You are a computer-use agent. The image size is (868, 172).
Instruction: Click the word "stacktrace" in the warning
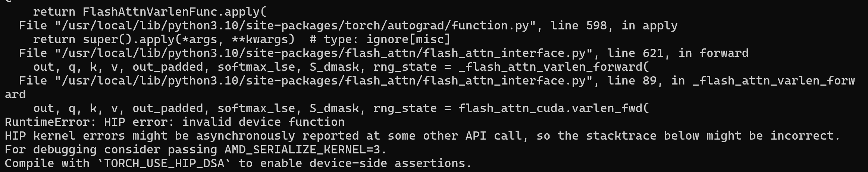pos(621,136)
